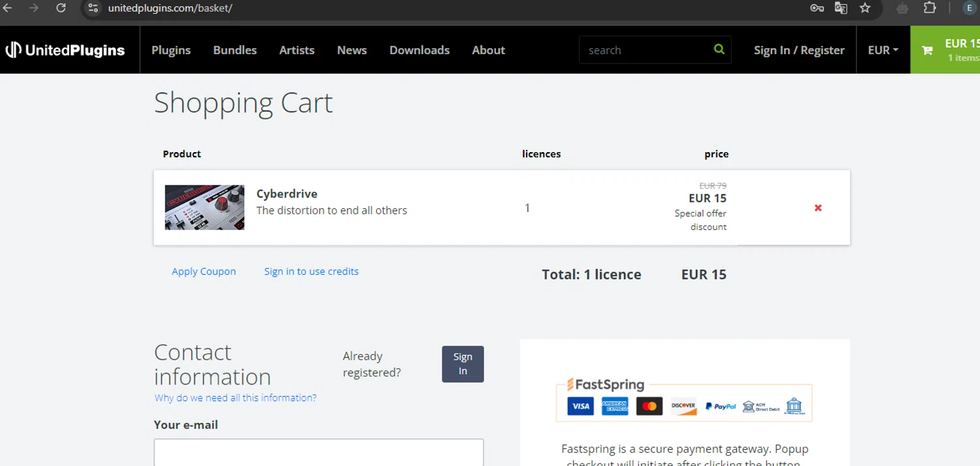Focus the Your e-mail field

click(x=319, y=452)
